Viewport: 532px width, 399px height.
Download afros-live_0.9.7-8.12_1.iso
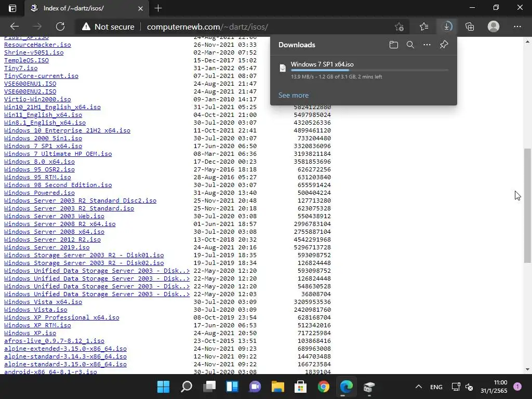(54, 341)
